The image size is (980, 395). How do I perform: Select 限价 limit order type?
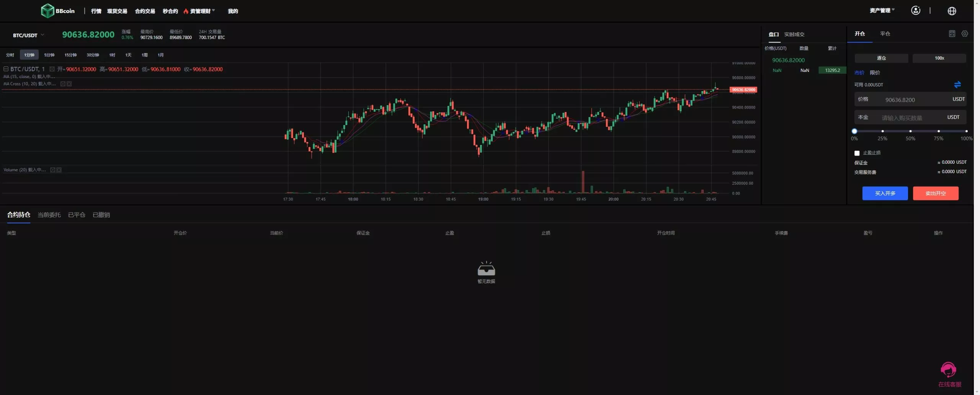(x=875, y=73)
